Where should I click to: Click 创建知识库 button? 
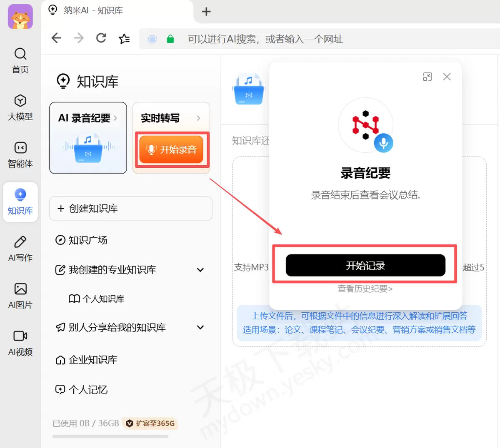[x=131, y=209]
